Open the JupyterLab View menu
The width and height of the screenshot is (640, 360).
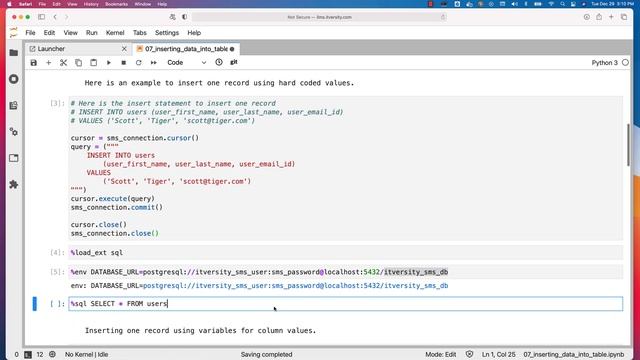tap(70, 33)
